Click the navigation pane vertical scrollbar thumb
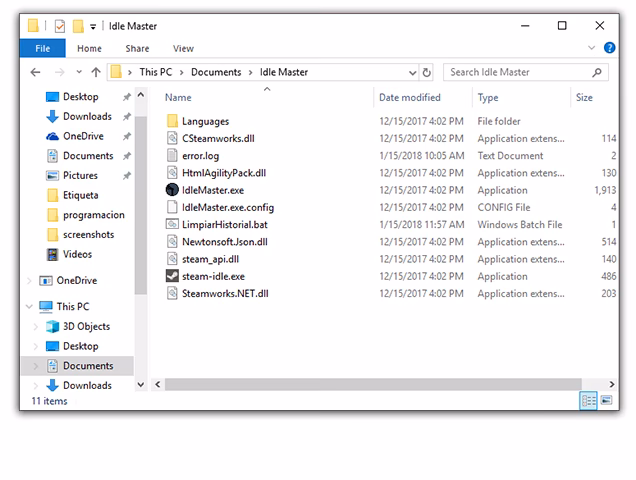Screen dimensions: 636x480 point(141,205)
